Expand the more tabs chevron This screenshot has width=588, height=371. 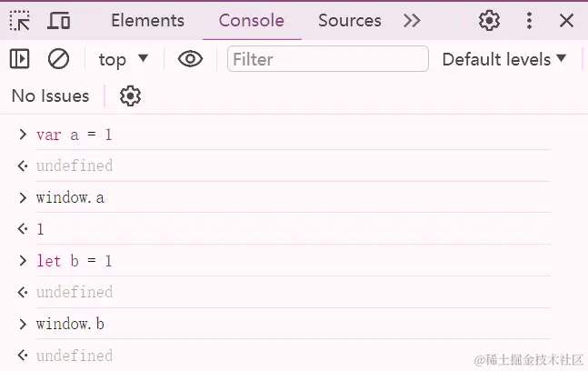click(x=412, y=20)
